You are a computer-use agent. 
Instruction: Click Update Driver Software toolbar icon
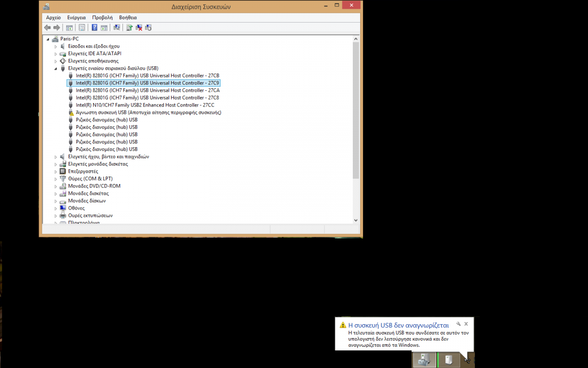pos(129,27)
